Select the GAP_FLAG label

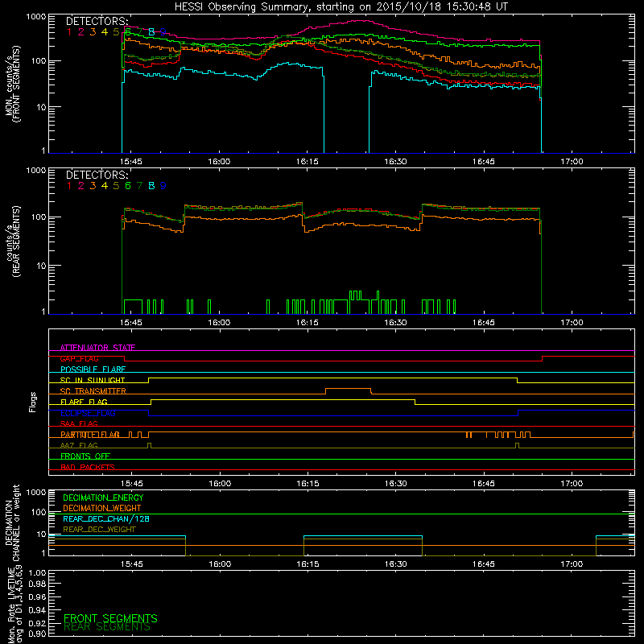(x=79, y=358)
